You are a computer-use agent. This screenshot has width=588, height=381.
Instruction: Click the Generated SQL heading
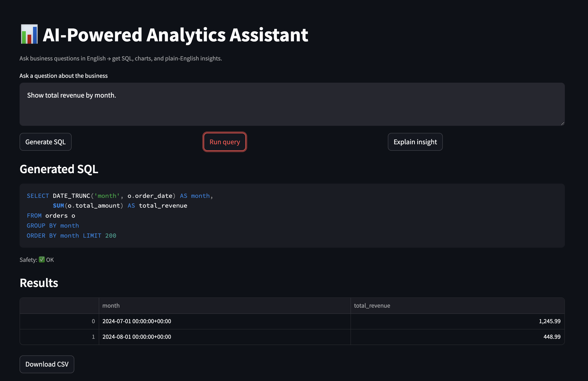(x=59, y=169)
